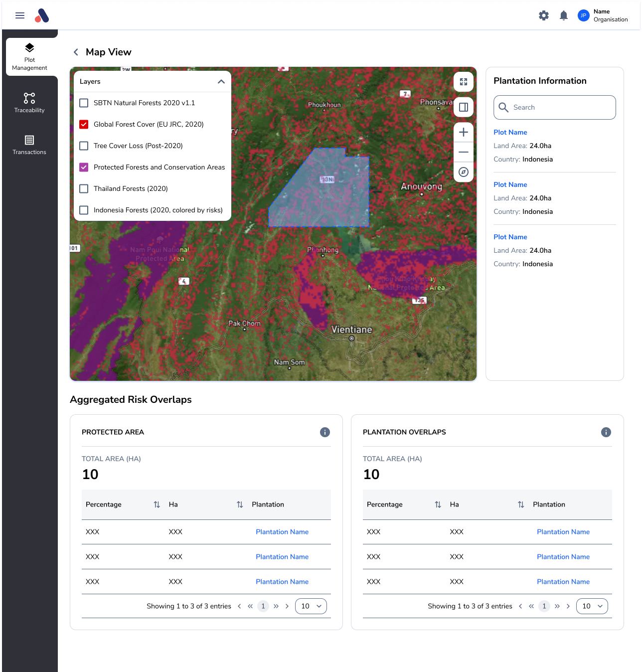Open first Plantation Name in Plantation Overlaps table
This screenshot has height=672, width=642.
tap(563, 532)
